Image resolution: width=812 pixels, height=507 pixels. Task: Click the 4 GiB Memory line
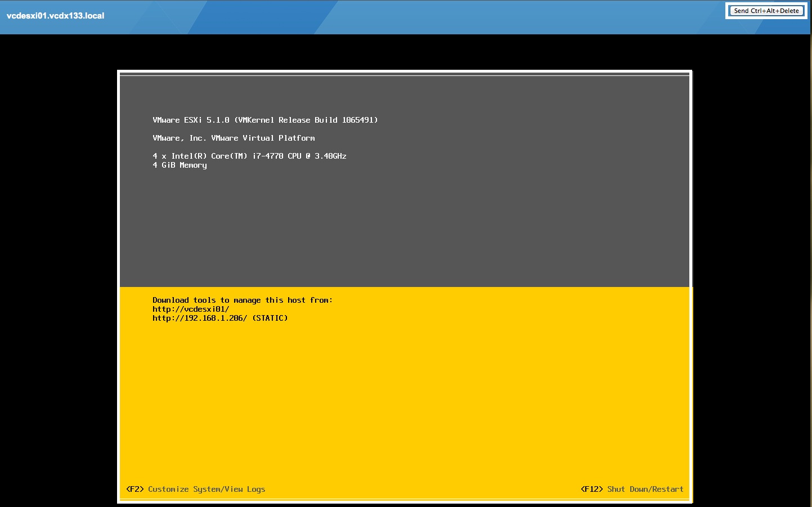click(180, 165)
